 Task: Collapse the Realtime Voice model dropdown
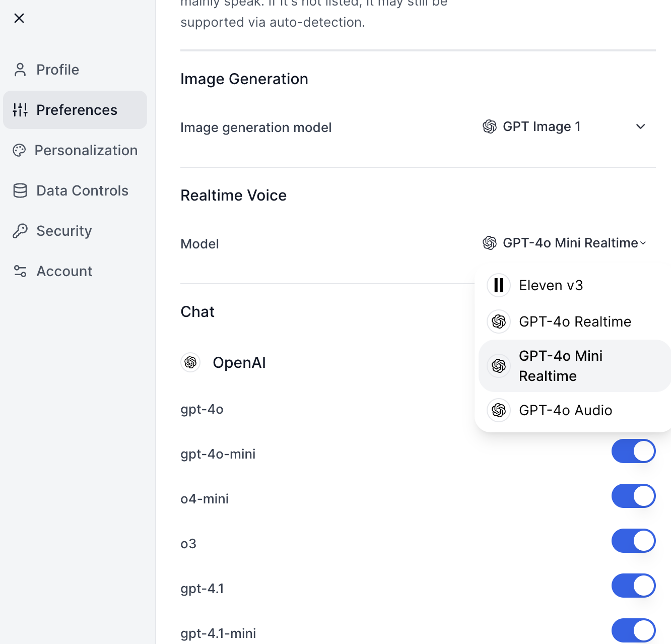pyautogui.click(x=564, y=243)
